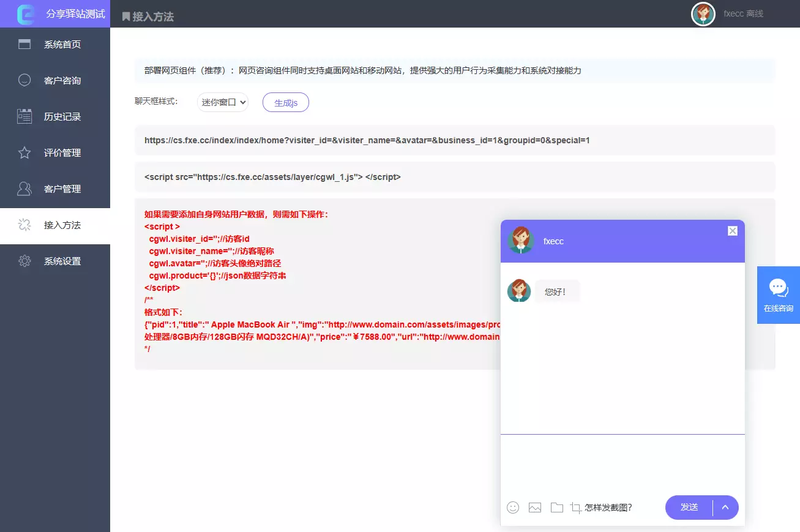Screen dimensions: 800x532
Task: Click the screenshot crop icon in chat
Action: (x=575, y=508)
